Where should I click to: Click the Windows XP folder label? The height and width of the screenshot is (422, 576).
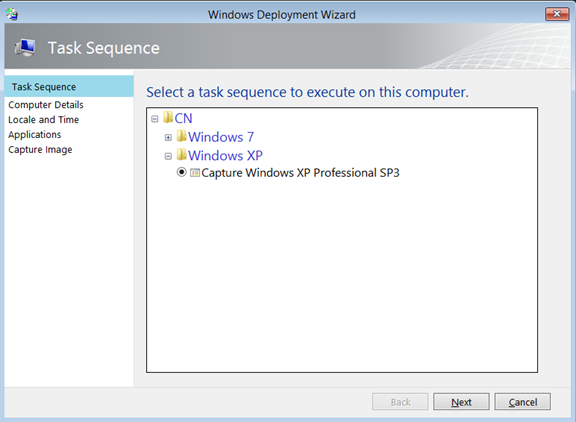click(x=225, y=155)
